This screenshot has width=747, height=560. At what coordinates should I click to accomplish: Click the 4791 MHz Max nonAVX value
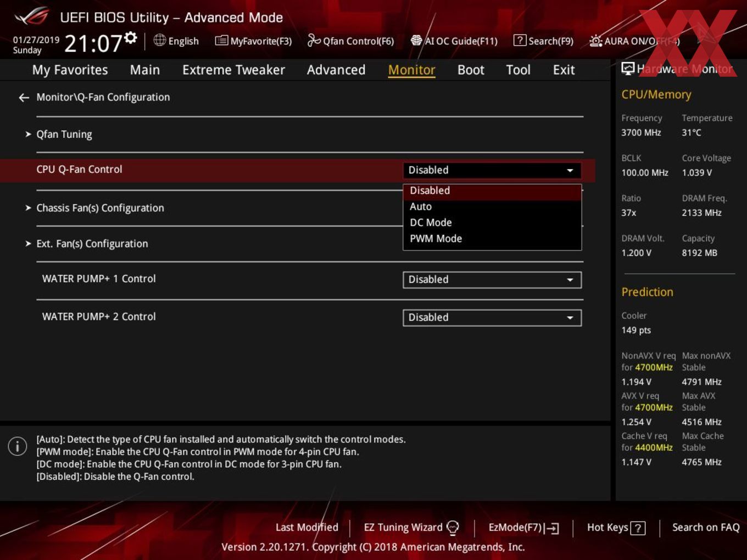point(701,382)
